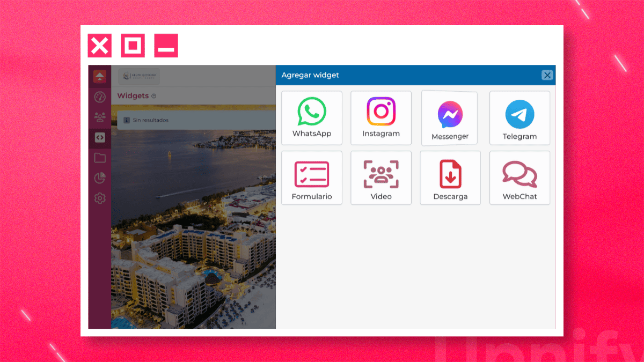The height and width of the screenshot is (362, 644).
Task: Click the red arrow icon atop the sidebar
Action: pyautogui.click(x=100, y=77)
